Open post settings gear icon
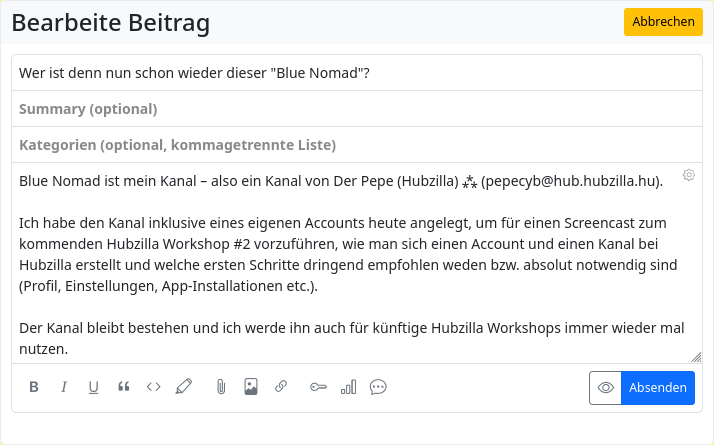This screenshot has width=714, height=445. pyautogui.click(x=689, y=175)
